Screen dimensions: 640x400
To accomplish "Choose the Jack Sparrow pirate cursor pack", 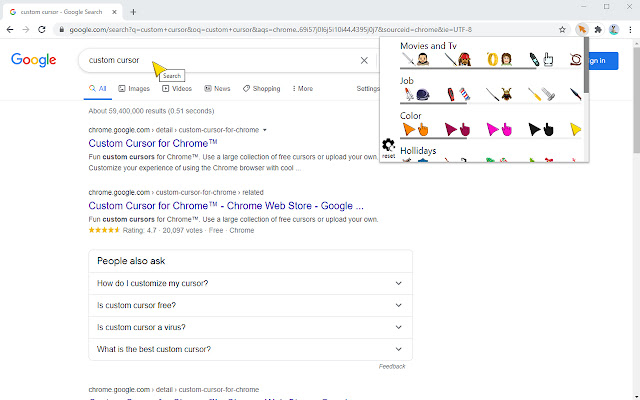I will [458, 60].
